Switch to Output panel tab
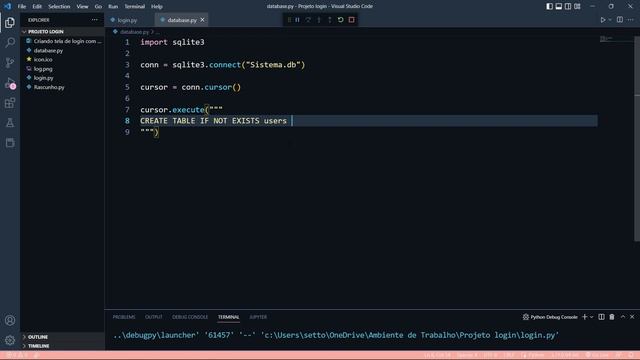This screenshot has width=640, height=360. tap(154, 317)
